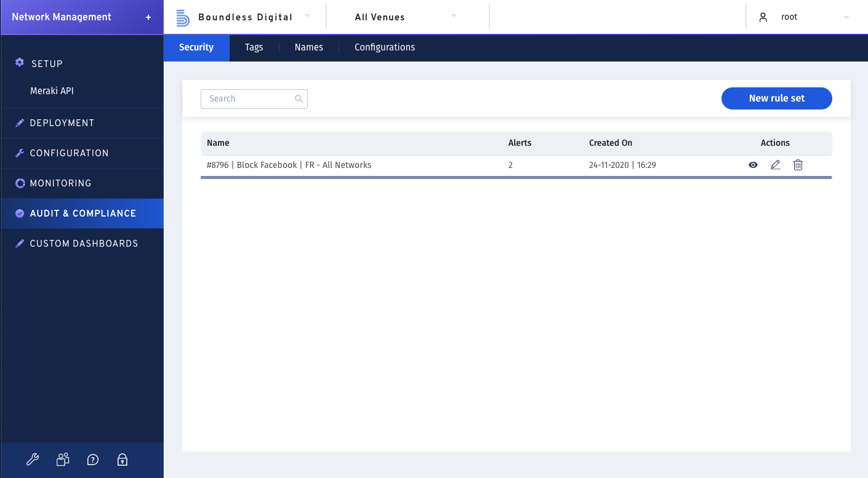This screenshot has width=868, height=478.
Task: Click the pencil icon next to CUSTOM DASHBOARDS
Action: click(20, 244)
